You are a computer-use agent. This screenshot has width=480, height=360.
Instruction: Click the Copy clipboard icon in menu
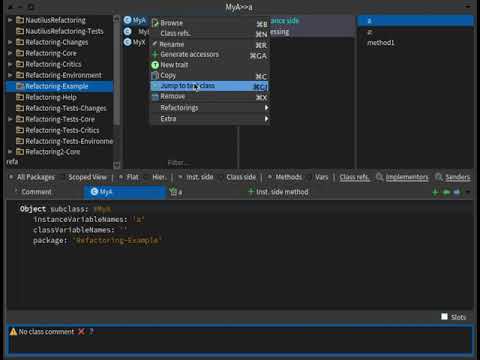[155, 76]
